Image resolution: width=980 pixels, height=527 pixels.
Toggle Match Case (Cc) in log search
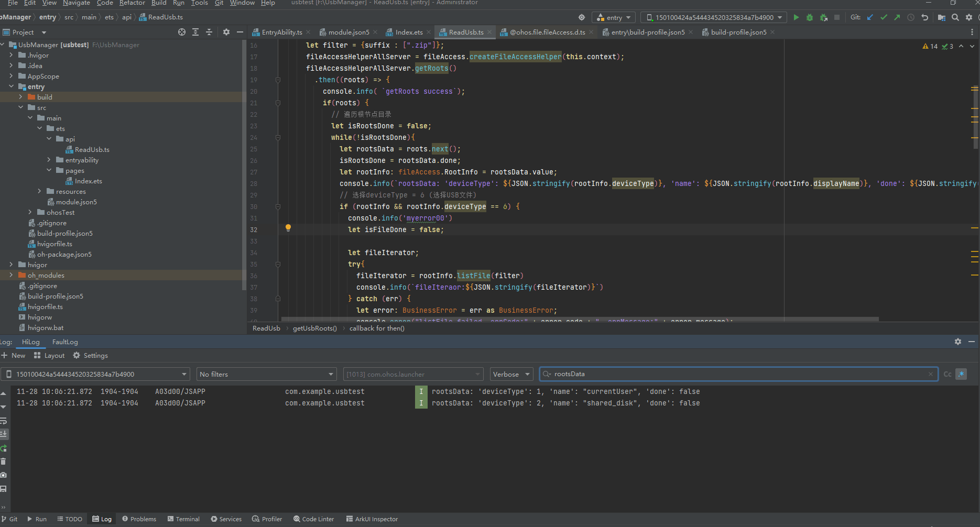(948, 374)
